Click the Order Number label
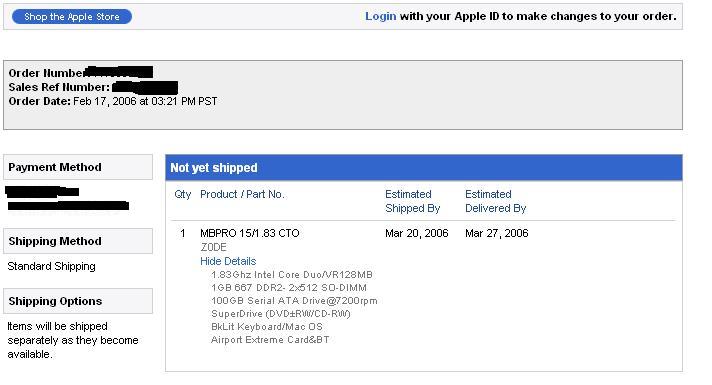Viewport: 712px width, 385px height. tap(48, 73)
